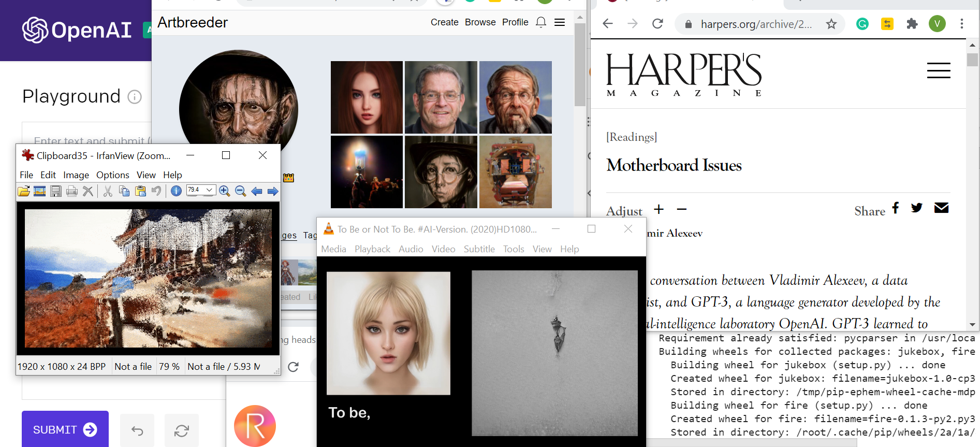
Task: Open the Chrome three-dot menu
Action: click(x=962, y=24)
